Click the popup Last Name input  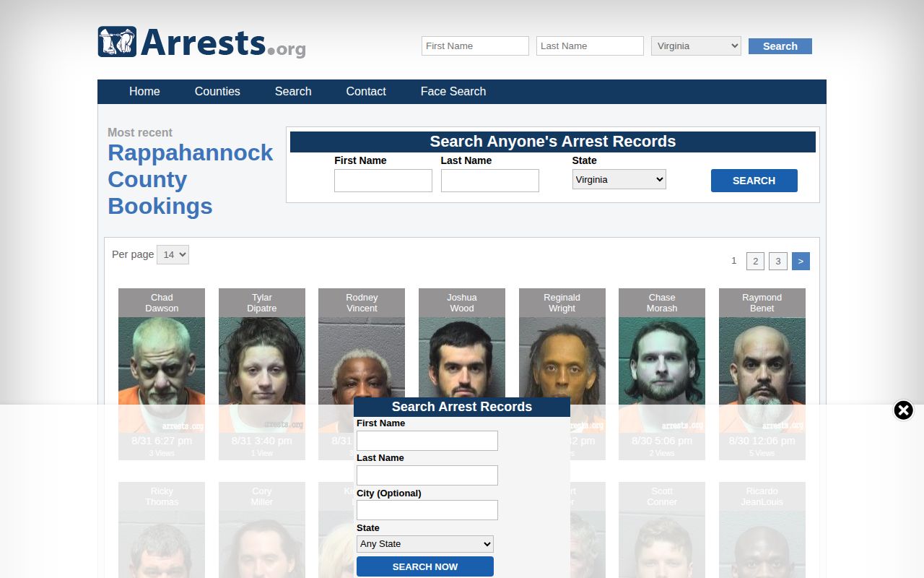427,475
